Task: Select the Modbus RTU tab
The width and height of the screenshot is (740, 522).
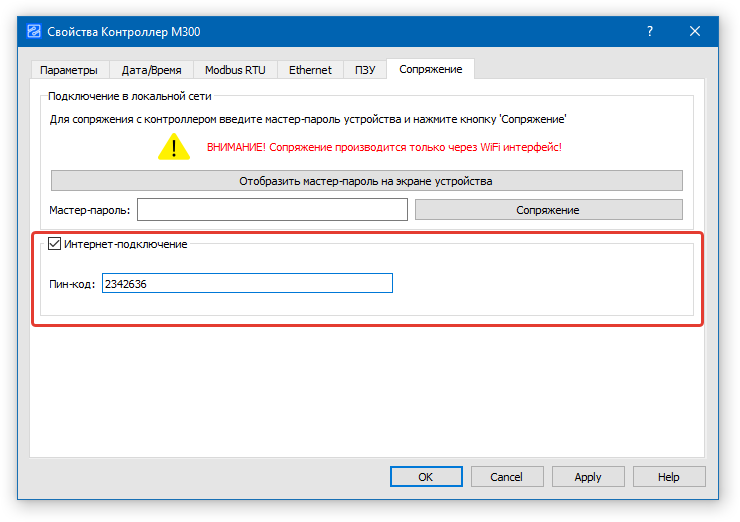Action: 235,70
